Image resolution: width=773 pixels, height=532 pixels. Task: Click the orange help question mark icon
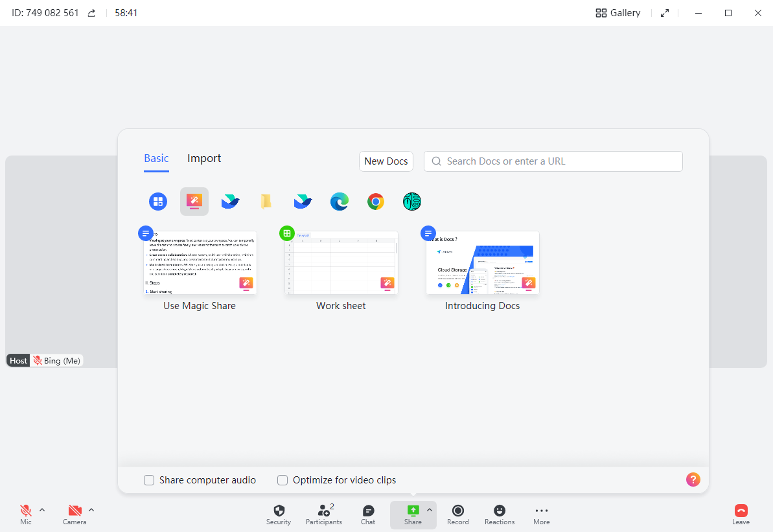[x=693, y=480]
